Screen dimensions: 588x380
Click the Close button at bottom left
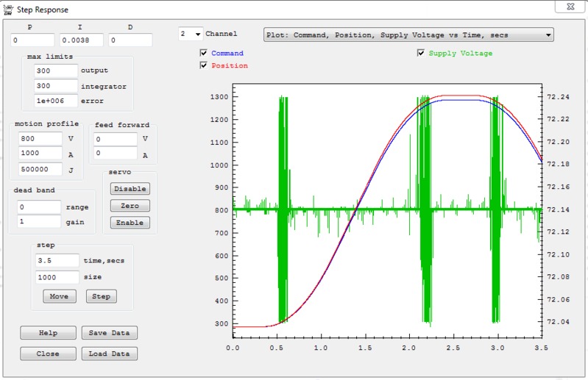point(48,354)
